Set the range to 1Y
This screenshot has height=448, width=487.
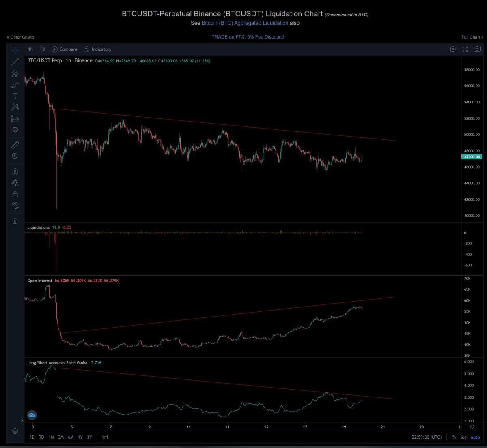point(80,437)
